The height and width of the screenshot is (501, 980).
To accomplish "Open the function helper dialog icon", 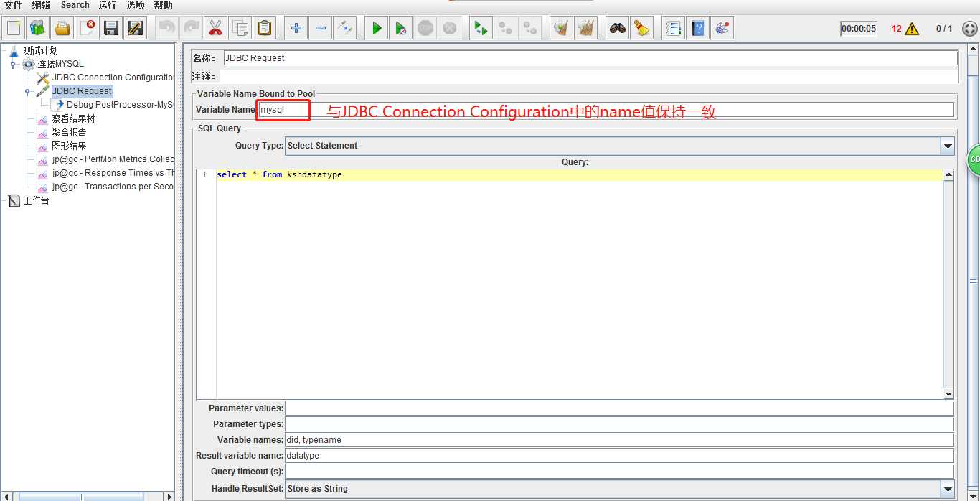I will click(673, 28).
